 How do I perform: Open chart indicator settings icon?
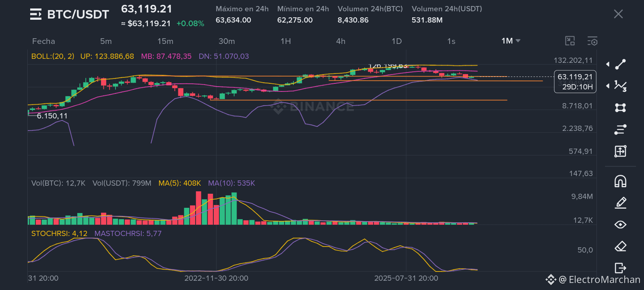pos(592,41)
